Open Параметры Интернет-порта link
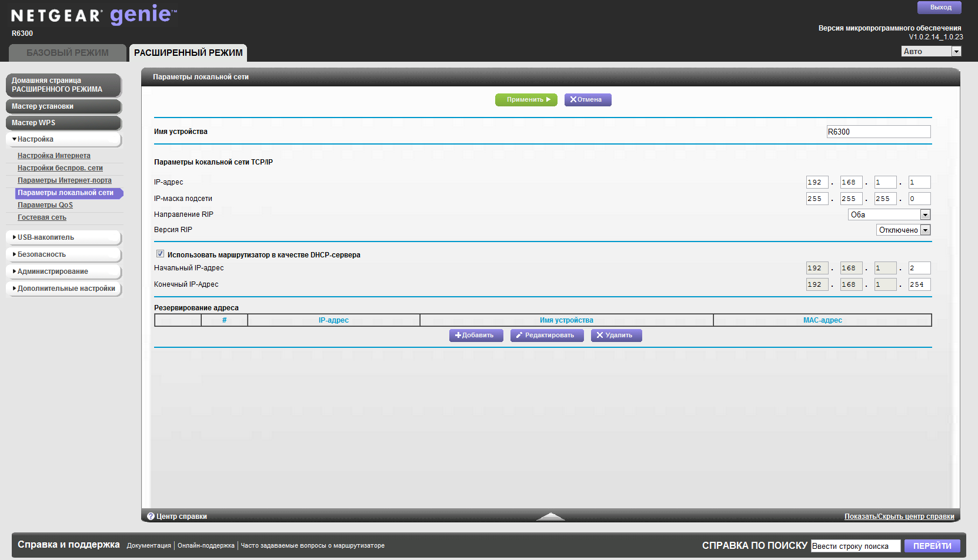 65,180
